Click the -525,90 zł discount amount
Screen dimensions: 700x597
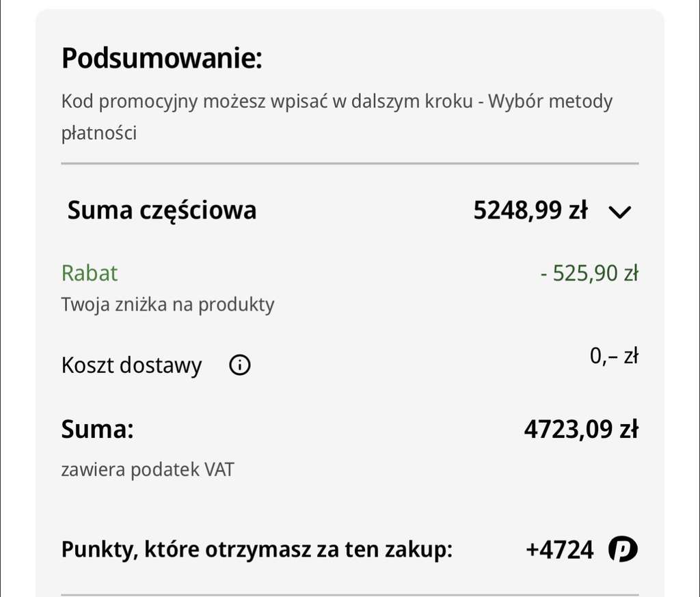[589, 273]
